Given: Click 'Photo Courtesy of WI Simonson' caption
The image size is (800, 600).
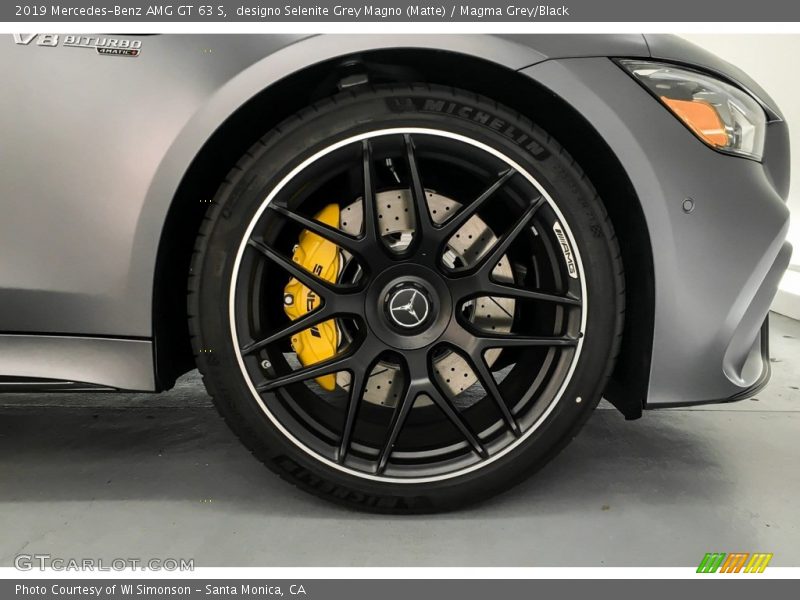Looking at the screenshot, I should coord(103,590).
